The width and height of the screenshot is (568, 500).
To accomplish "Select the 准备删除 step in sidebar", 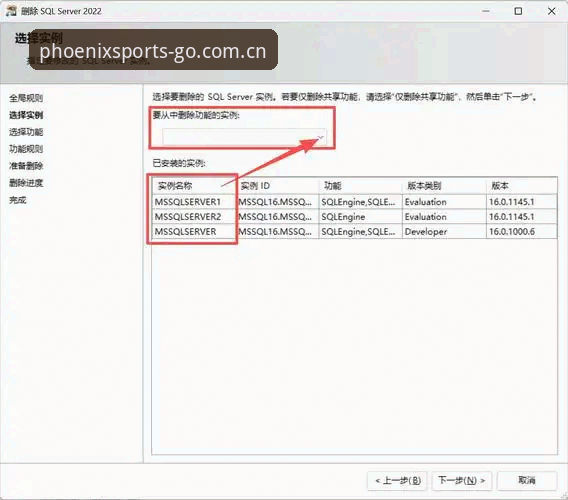I will click(x=26, y=166).
